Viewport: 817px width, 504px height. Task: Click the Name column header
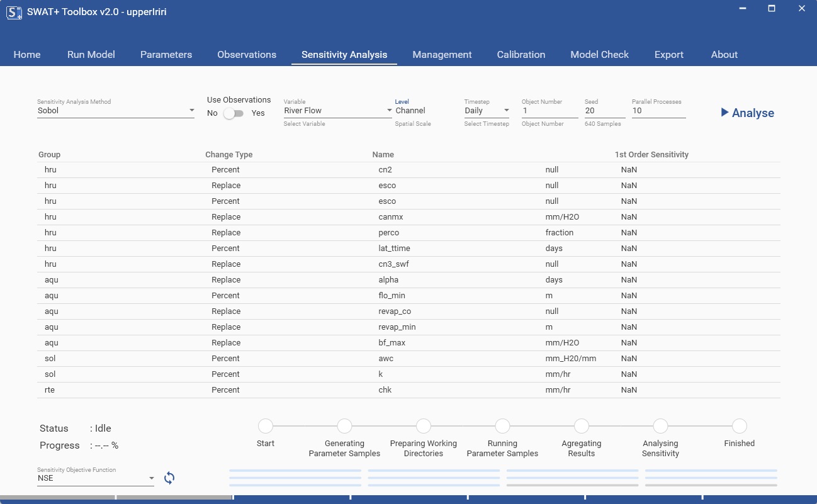[x=383, y=155]
